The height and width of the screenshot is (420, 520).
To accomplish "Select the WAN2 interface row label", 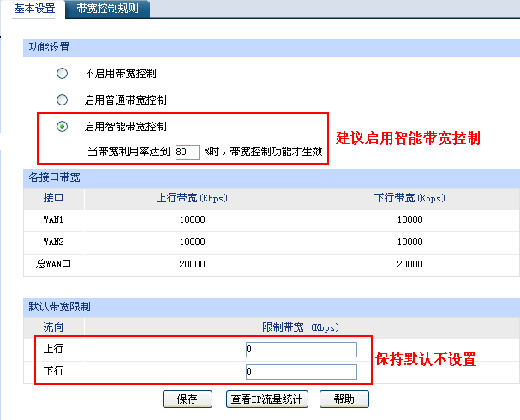I will click(x=53, y=242).
